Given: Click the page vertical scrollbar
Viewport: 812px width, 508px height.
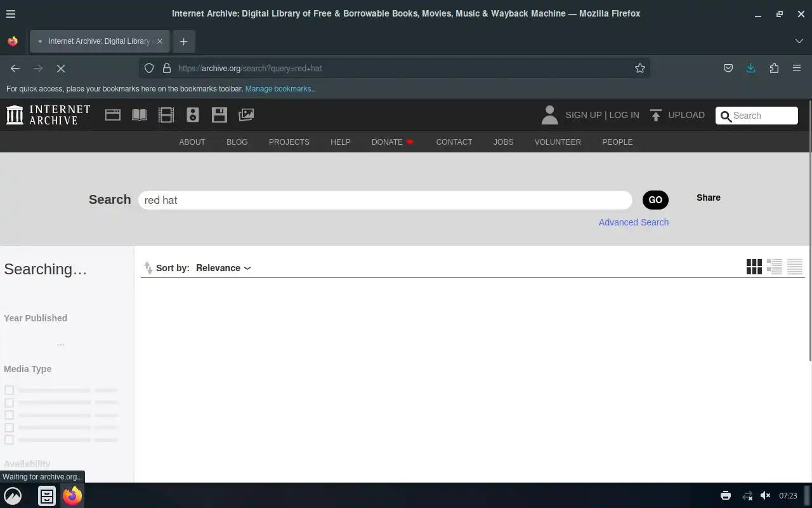Looking at the screenshot, I should (x=809, y=231).
